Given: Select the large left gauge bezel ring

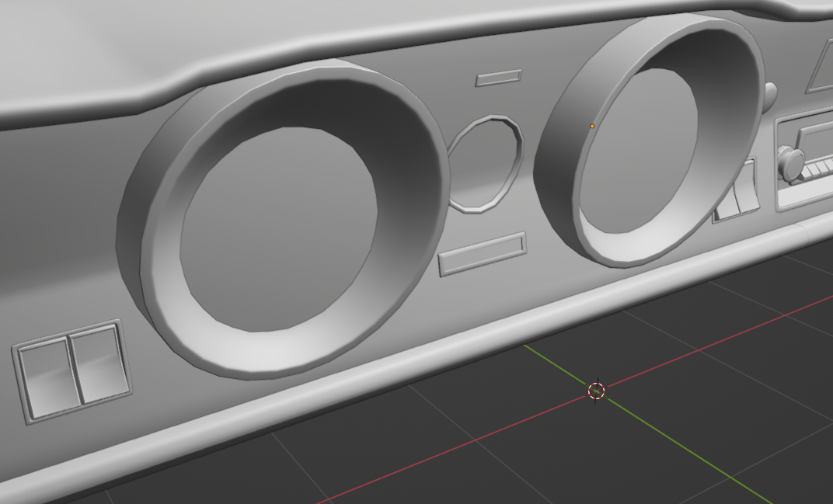Looking at the screenshot, I should [284, 220].
